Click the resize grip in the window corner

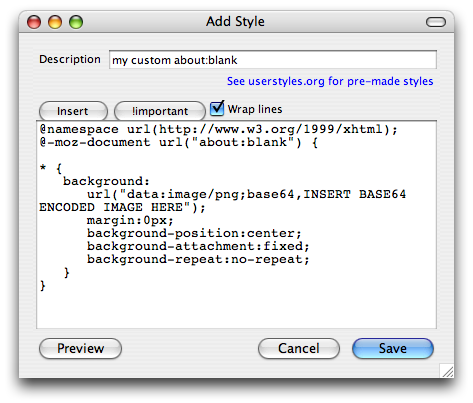click(447, 371)
